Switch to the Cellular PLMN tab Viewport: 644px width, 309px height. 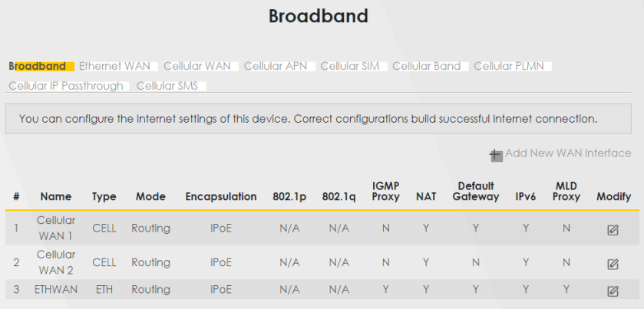[x=509, y=67]
